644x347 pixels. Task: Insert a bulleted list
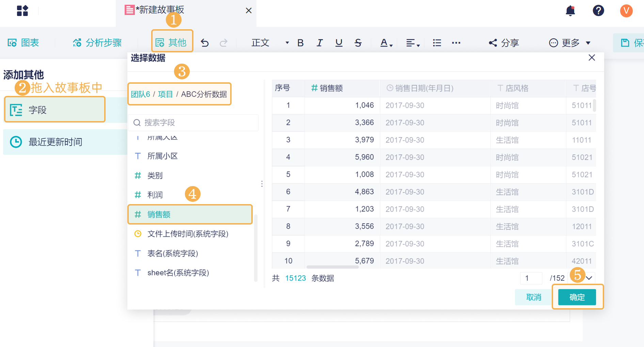[437, 43]
